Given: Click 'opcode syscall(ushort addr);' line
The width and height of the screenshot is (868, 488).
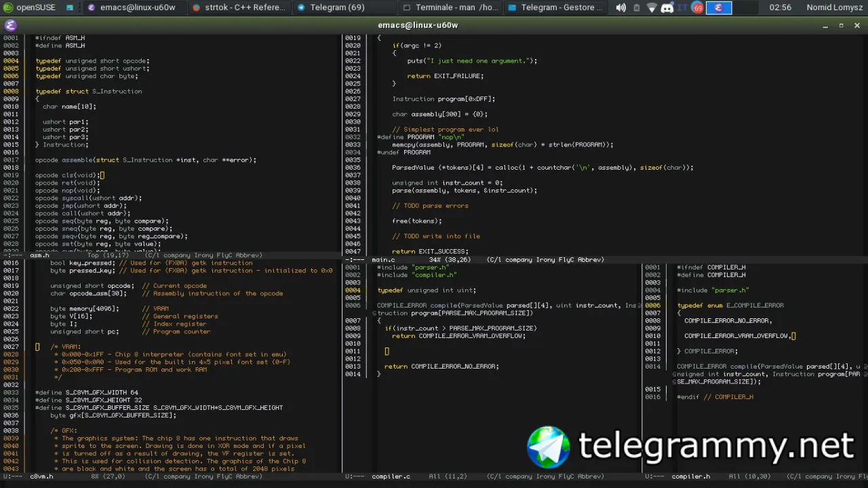Looking at the screenshot, I should coord(89,198).
